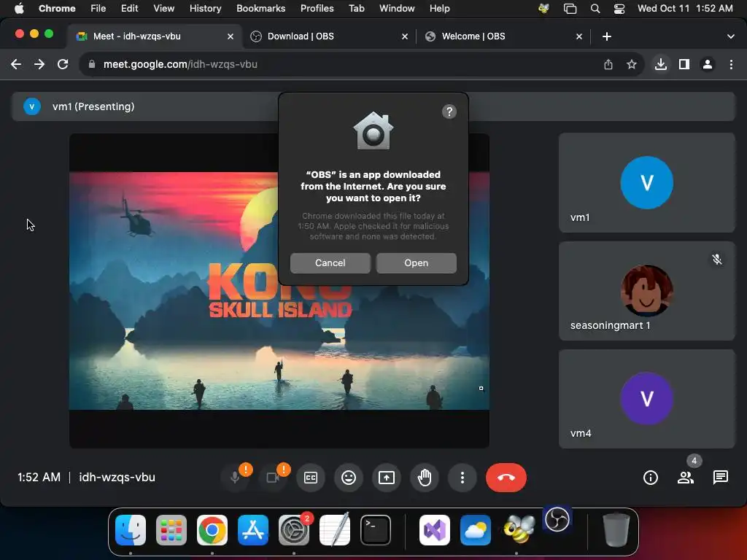Open the chat with everyone icon
The image size is (747, 560).
click(x=720, y=477)
